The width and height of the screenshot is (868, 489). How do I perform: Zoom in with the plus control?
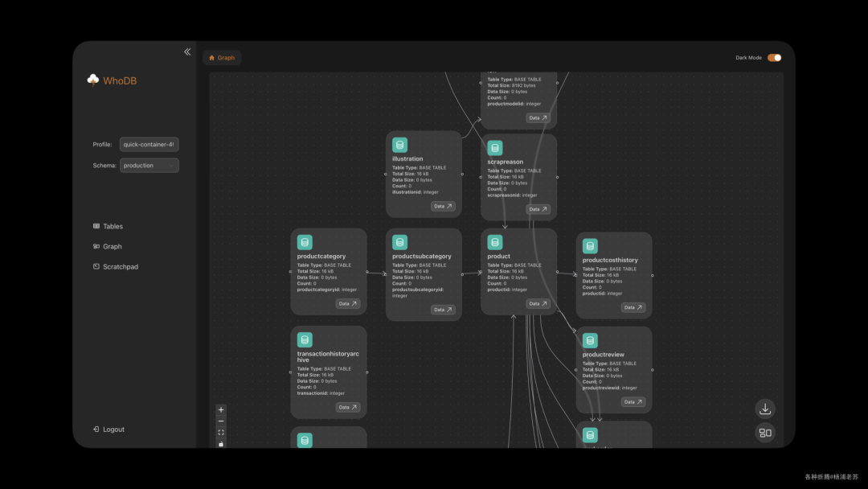(221, 409)
